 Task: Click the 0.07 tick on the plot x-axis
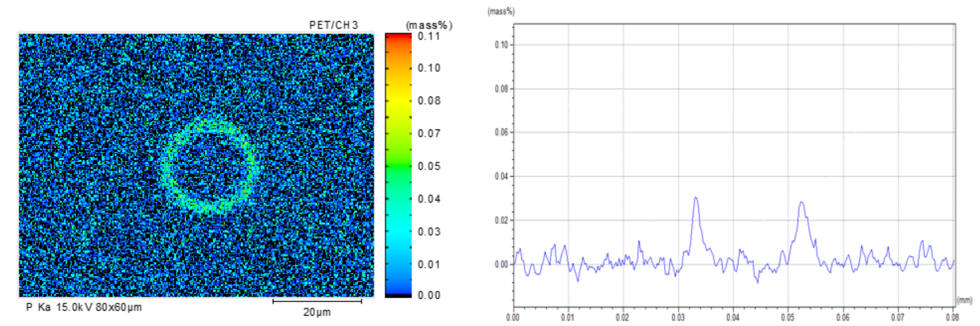tap(898, 317)
